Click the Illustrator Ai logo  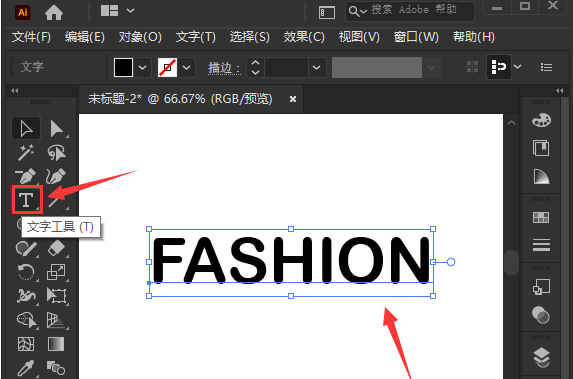click(x=23, y=12)
